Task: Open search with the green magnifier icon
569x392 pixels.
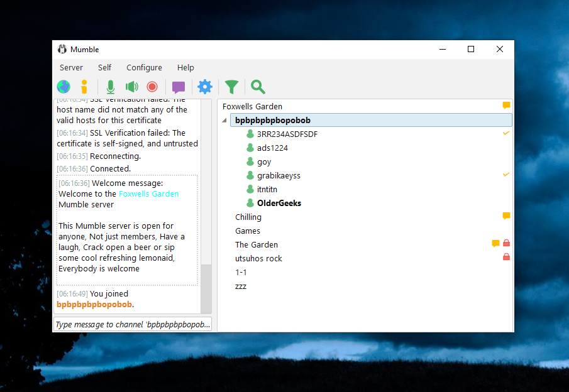Action: click(x=258, y=87)
